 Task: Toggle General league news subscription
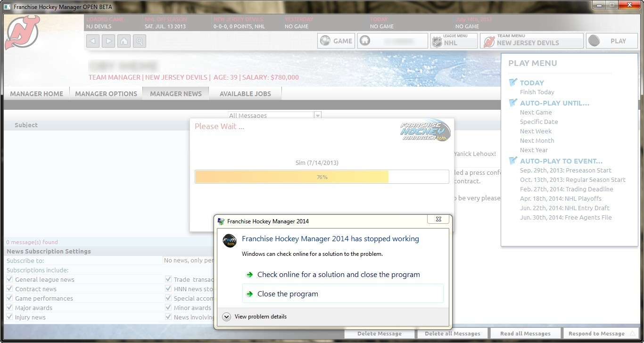pos(10,279)
